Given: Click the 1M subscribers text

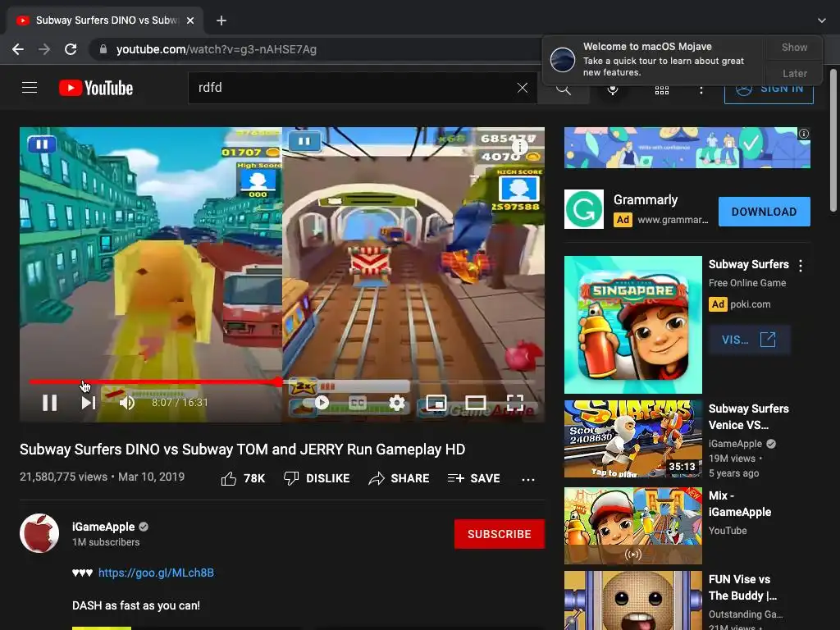Looking at the screenshot, I should pyautogui.click(x=106, y=542).
